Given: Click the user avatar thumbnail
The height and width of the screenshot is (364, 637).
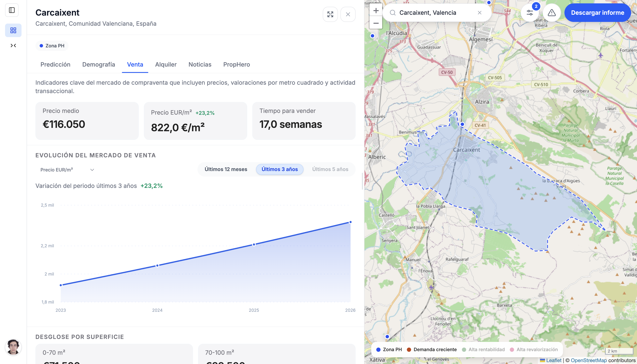Looking at the screenshot, I should 13,347.
